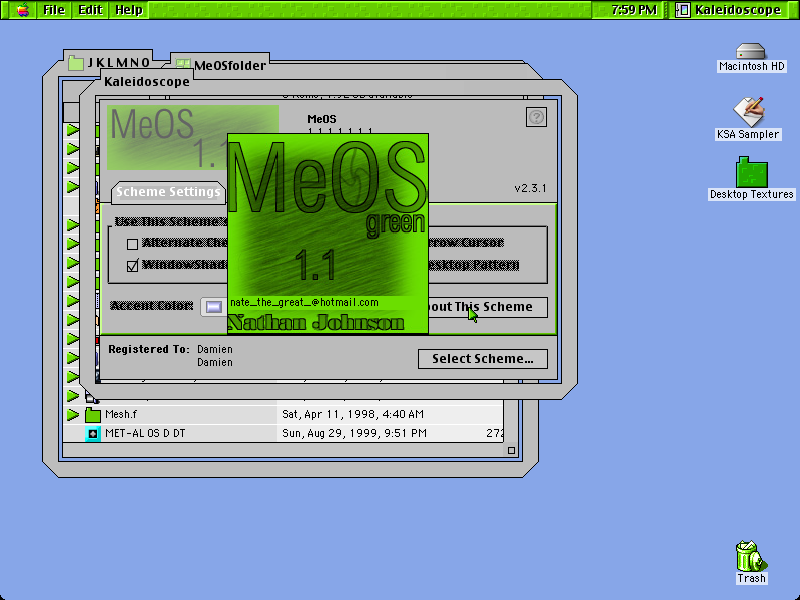This screenshot has width=800, height=600.
Task: Click the MET-AL OS D DT file name
Action: click(x=145, y=433)
